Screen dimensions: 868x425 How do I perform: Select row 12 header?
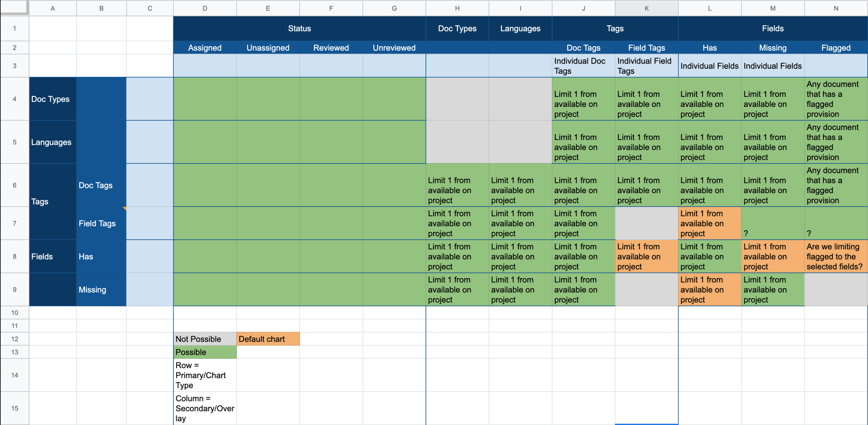(x=15, y=339)
